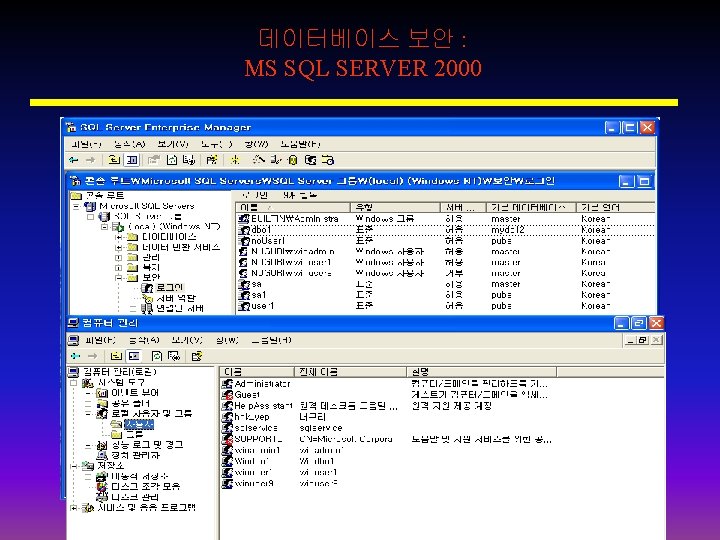Open 도구 menu in Enterprise Manager
This screenshot has width=720, height=540.
[x=216, y=144]
